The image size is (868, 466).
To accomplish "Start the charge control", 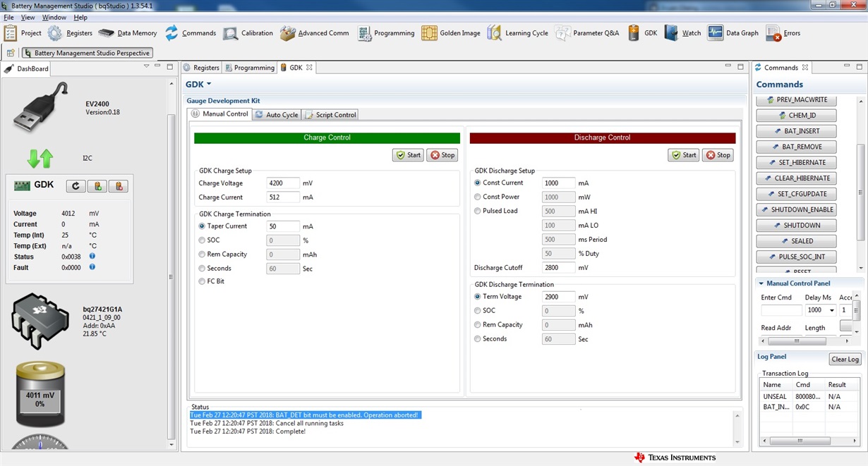I will pyautogui.click(x=409, y=155).
